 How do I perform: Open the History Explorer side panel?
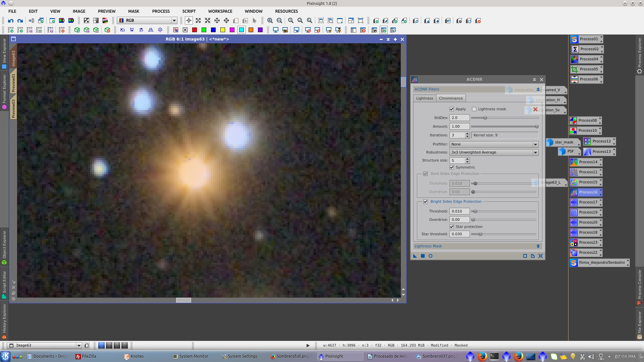pos(4,322)
